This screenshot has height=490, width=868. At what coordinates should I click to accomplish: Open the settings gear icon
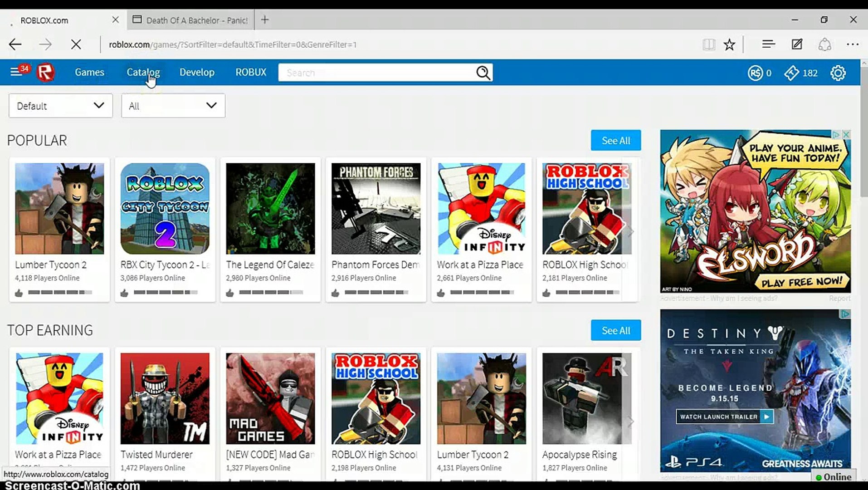point(838,73)
